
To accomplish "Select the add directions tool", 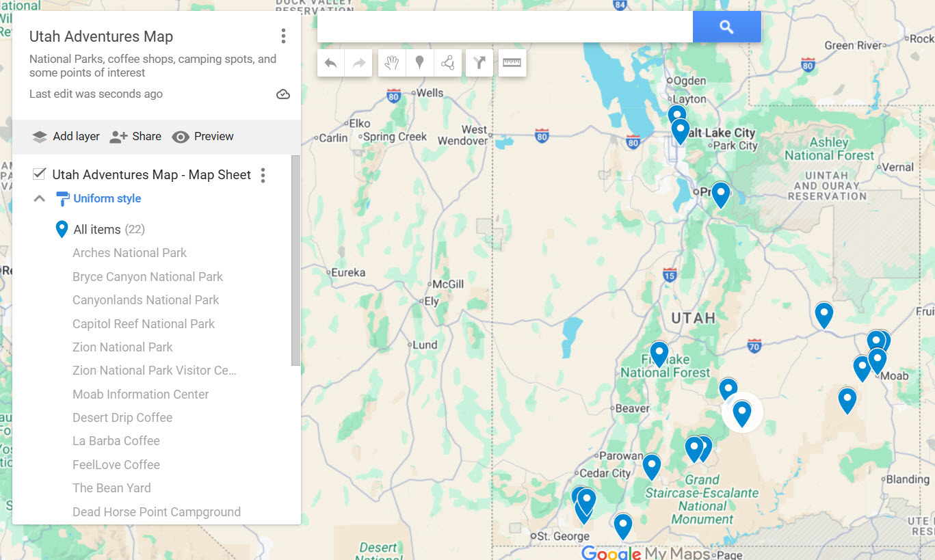I will (479, 63).
